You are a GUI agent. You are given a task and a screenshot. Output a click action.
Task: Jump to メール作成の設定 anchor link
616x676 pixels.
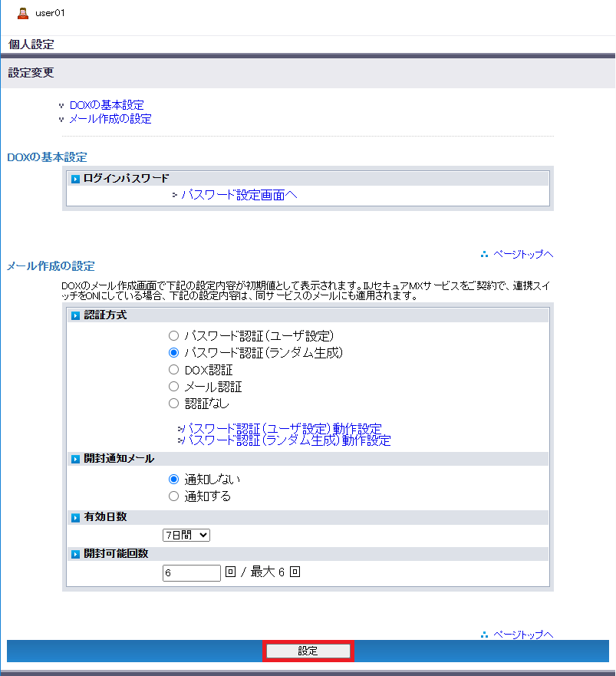[110, 119]
